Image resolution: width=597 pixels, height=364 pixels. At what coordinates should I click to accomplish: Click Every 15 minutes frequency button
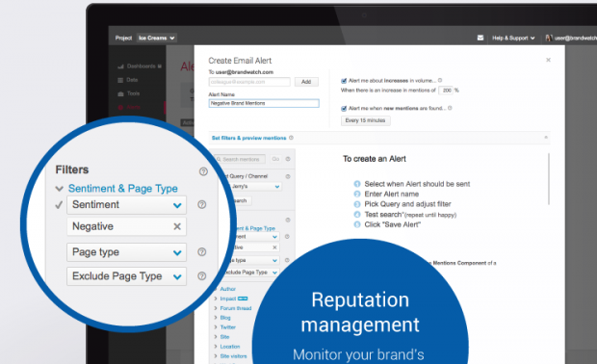pyautogui.click(x=365, y=120)
